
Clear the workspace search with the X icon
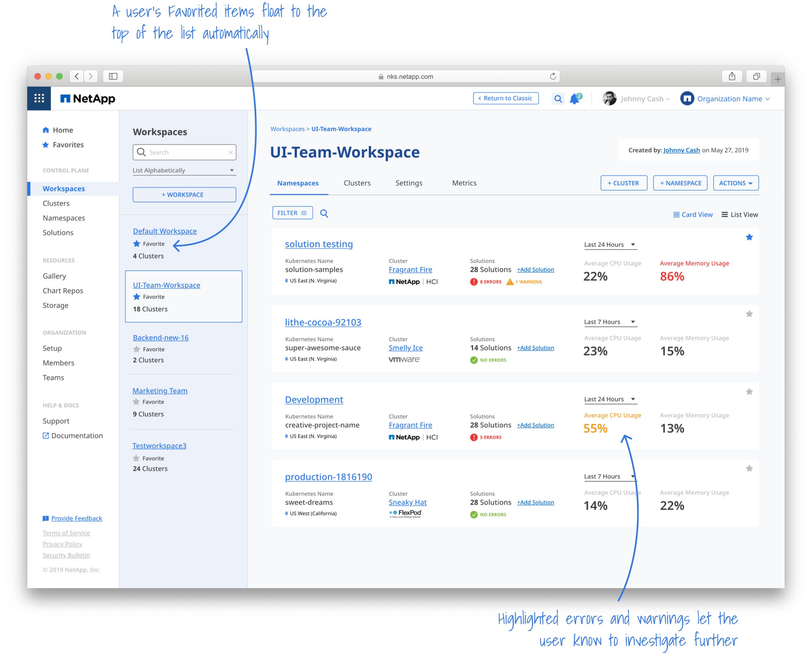(x=231, y=152)
